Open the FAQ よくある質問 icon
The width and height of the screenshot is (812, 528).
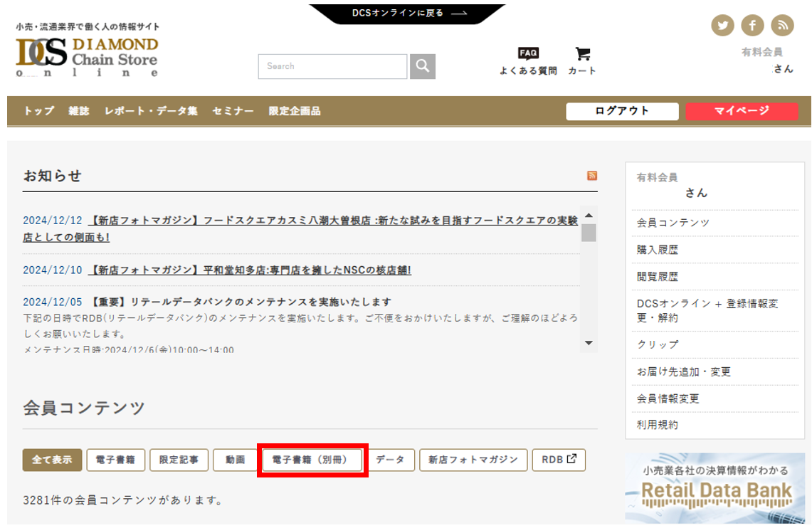click(528, 60)
